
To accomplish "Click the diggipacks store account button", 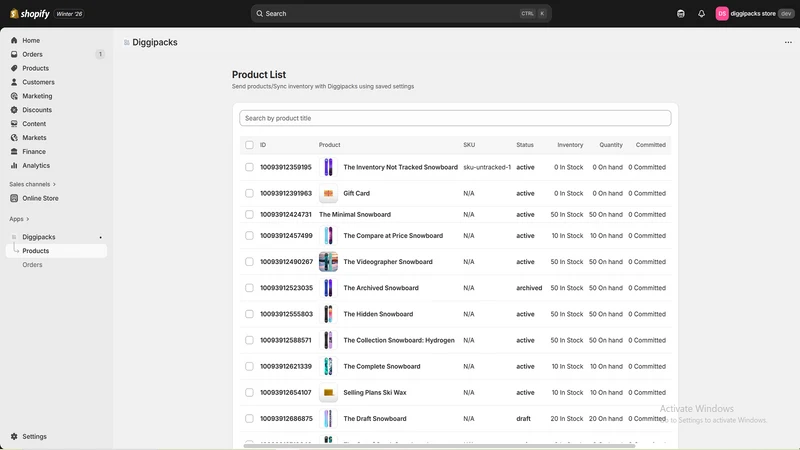I will [x=755, y=14].
